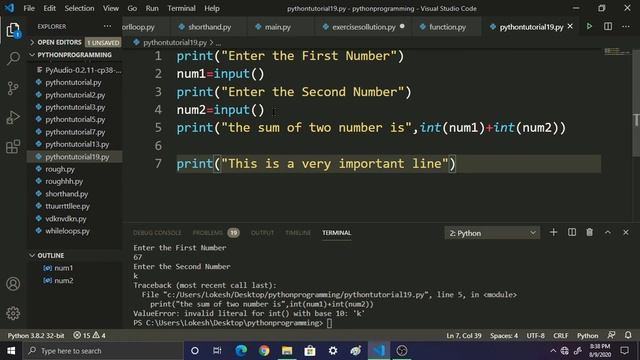Open editor More Actions ellipsis

pos(626,27)
